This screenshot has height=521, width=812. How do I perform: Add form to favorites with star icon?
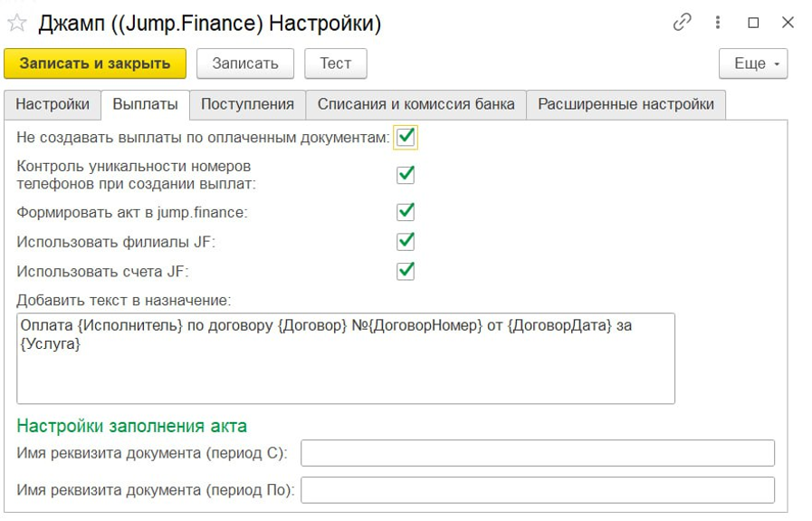coord(17,23)
